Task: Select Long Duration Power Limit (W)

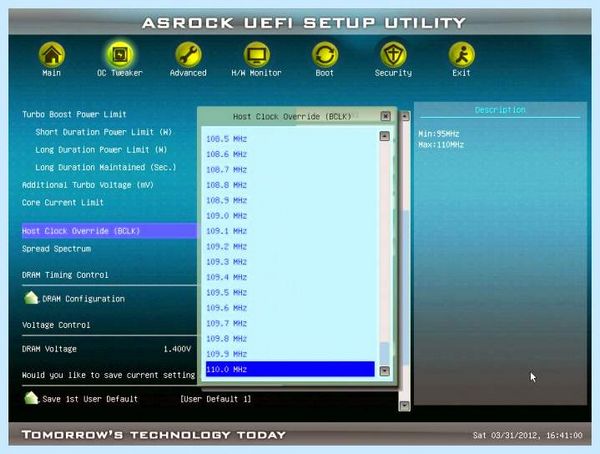Action: coord(101,150)
